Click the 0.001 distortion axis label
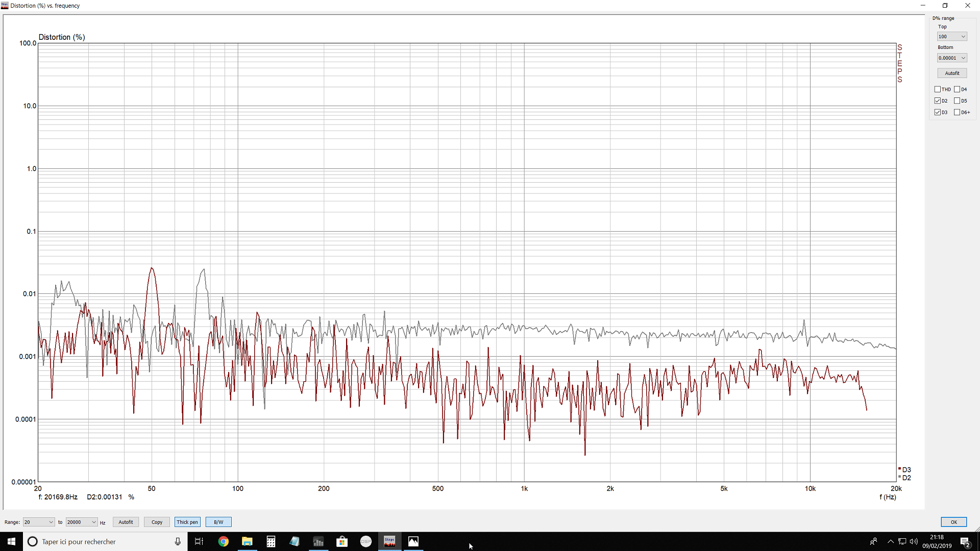 pyautogui.click(x=28, y=357)
